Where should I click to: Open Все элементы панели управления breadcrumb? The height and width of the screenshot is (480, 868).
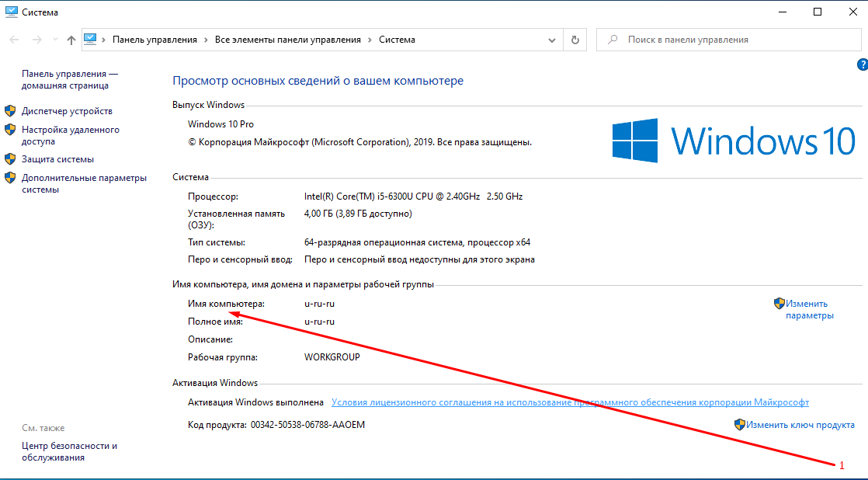tap(288, 40)
